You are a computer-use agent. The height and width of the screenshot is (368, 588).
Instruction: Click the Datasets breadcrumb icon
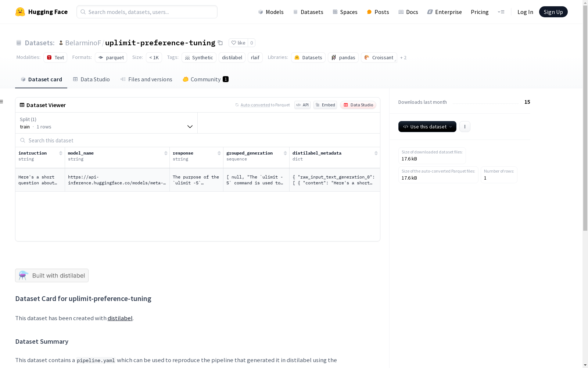(x=19, y=43)
